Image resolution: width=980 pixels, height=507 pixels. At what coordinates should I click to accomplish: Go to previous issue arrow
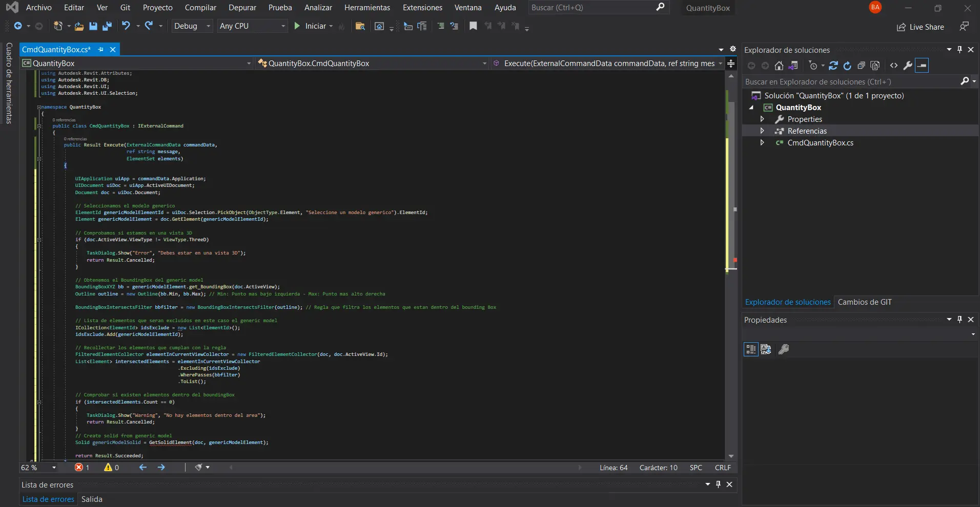click(x=143, y=468)
